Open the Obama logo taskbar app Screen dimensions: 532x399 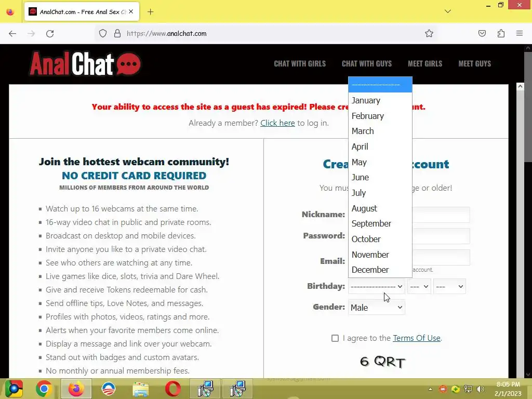[109, 389]
